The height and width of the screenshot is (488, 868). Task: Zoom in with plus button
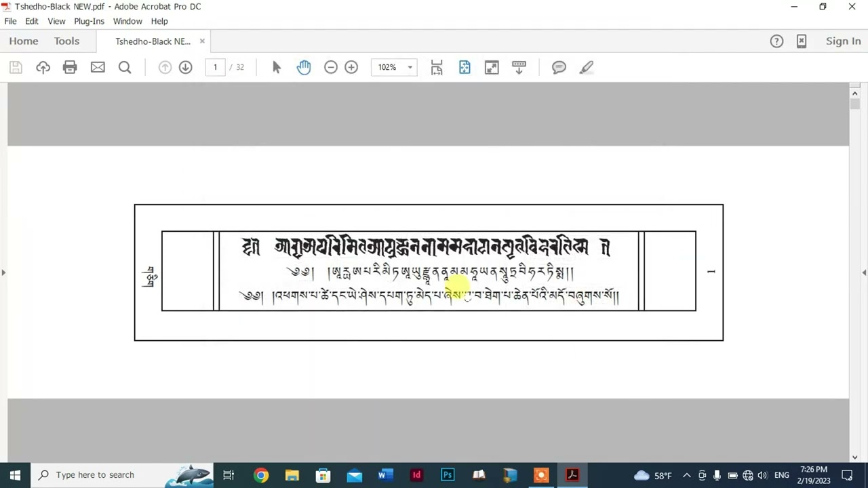pyautogui.click(x=351, y=67)
